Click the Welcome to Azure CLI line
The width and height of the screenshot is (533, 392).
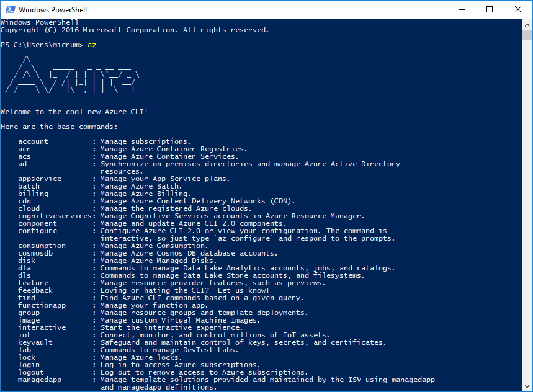tap(74, 111)
